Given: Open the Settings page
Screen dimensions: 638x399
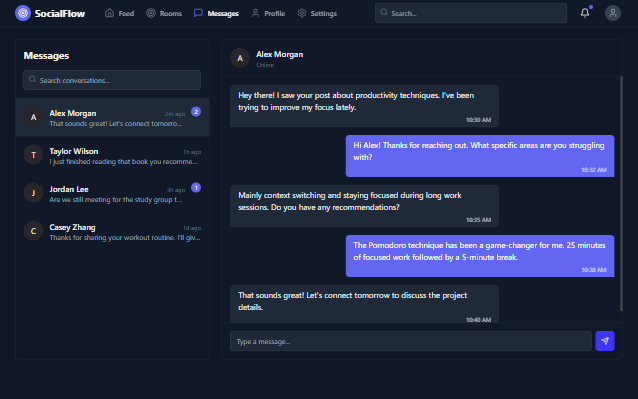Looking at the screenshot, I should 317,13.
